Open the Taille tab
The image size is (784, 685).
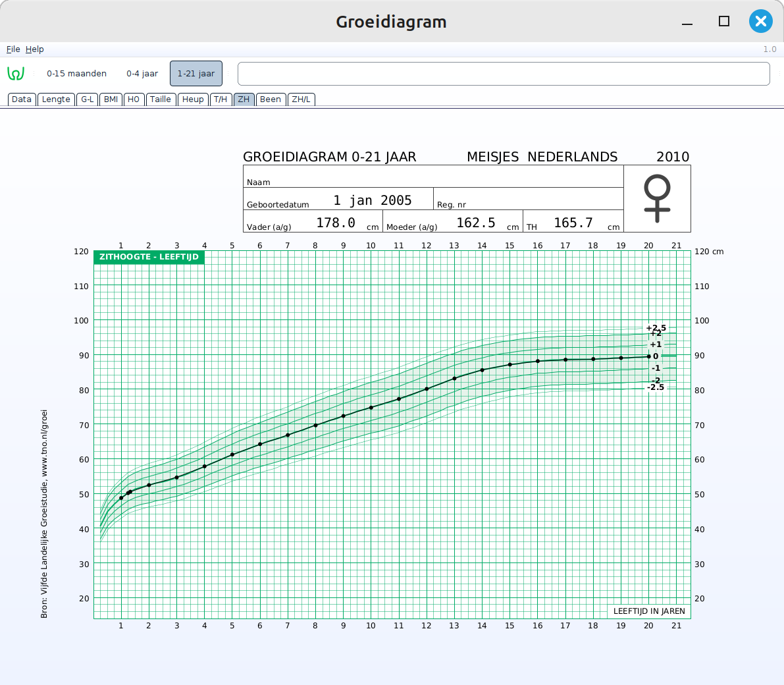tap(161, 99)
